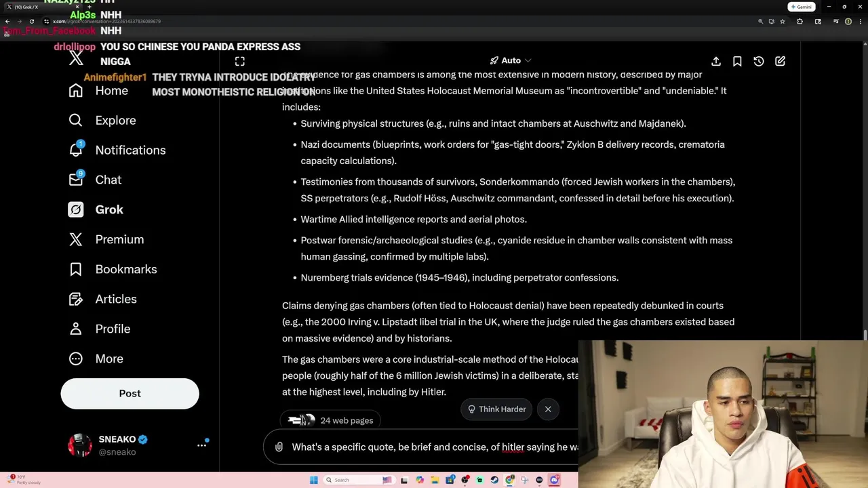Open the Windows Start menu
Screen dimensions: 868x488
(314, 480)
